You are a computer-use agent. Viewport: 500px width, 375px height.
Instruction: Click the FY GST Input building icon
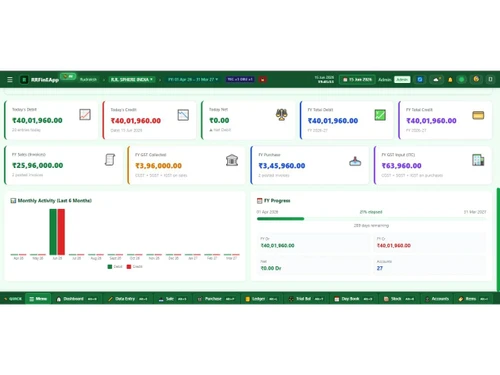478,160
